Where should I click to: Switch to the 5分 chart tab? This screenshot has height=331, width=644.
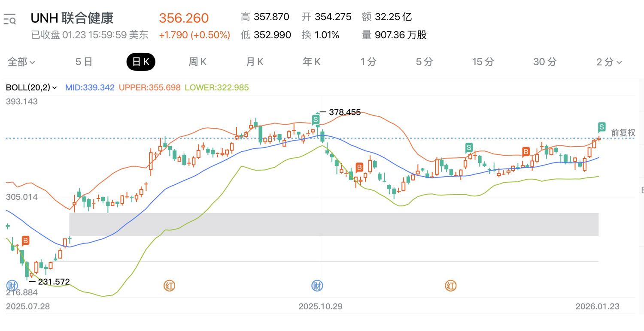click(x=425, y=62)
